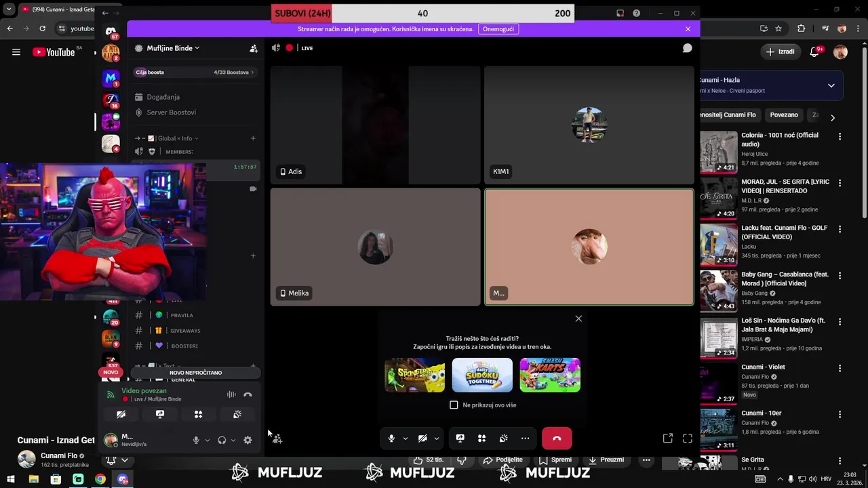Toggle noise suppression waveform icon
The height and width of the screenshot is (488, 868).
point(231,394)
